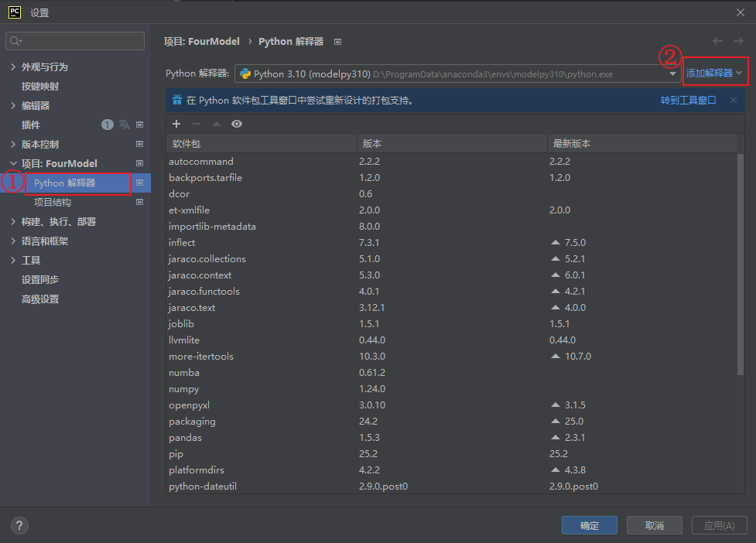Click the Python icon in interpreter field
The image size is (756, 543).
(x=245, y=73)
